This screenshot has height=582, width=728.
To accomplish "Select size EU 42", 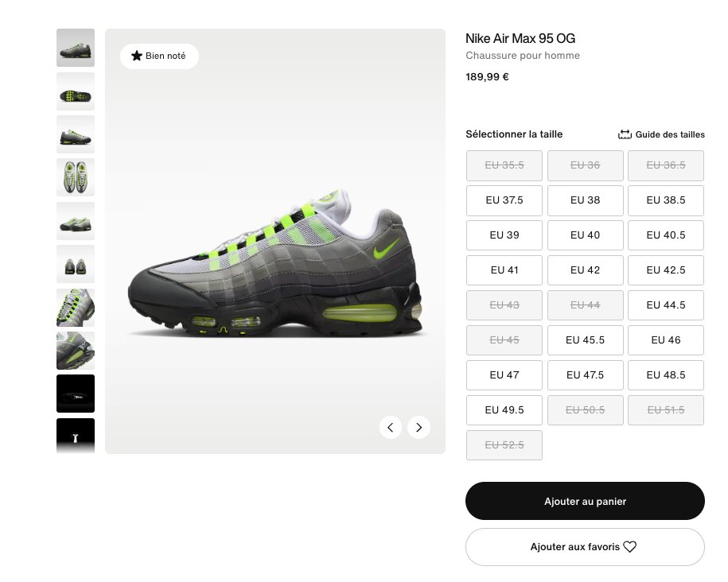I will point(585,270).
